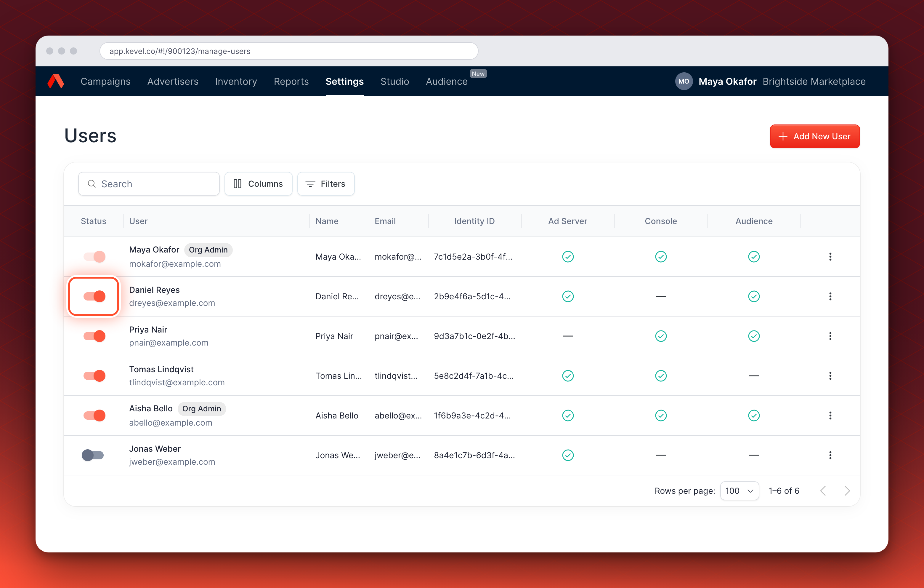Go to the next page arrow
Image resolution: width=924 pixels, height=588 pixels.
click(847, 491)
